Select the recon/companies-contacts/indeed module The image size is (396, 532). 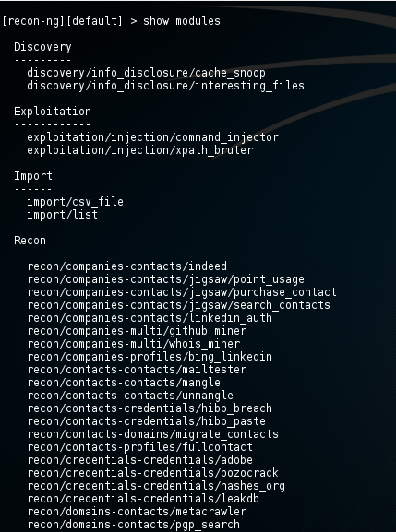(x=127, y=266)
